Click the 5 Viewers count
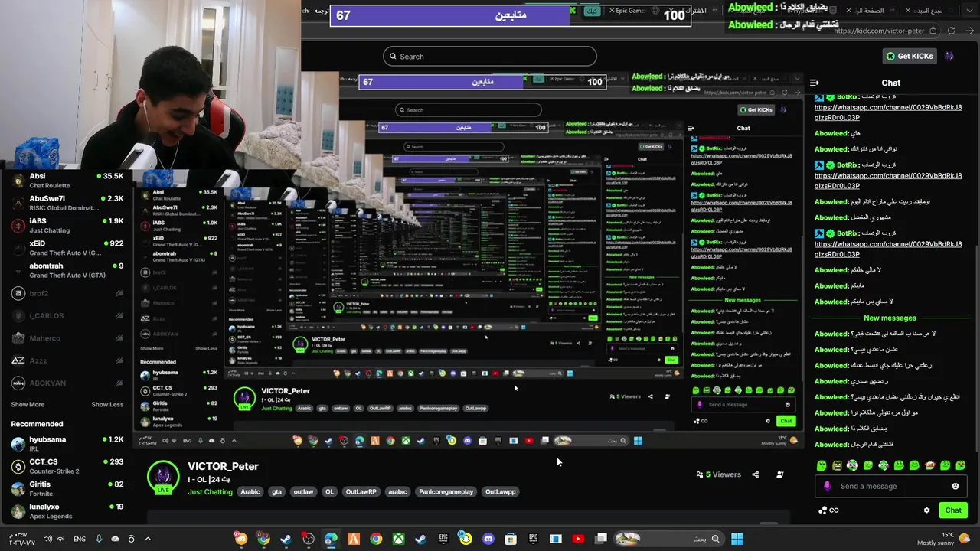The image size is (980, 551). point(718,474)
